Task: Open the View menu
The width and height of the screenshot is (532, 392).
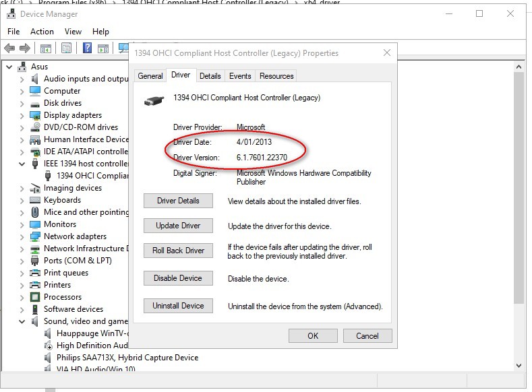Action: (x=73, y=32)
